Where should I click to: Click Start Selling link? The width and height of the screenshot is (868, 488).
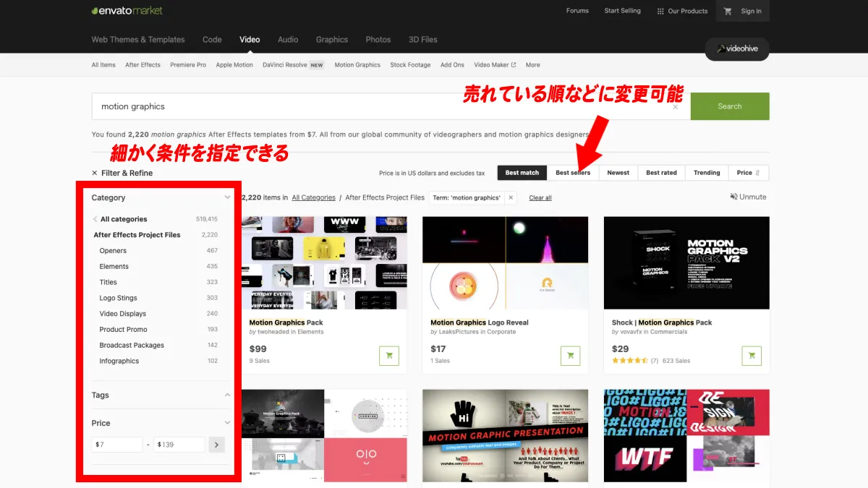click(623, 11)
